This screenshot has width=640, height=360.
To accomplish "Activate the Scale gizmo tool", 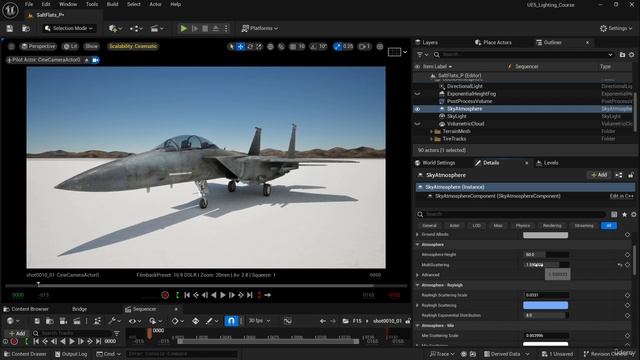I will pos(259,47).
